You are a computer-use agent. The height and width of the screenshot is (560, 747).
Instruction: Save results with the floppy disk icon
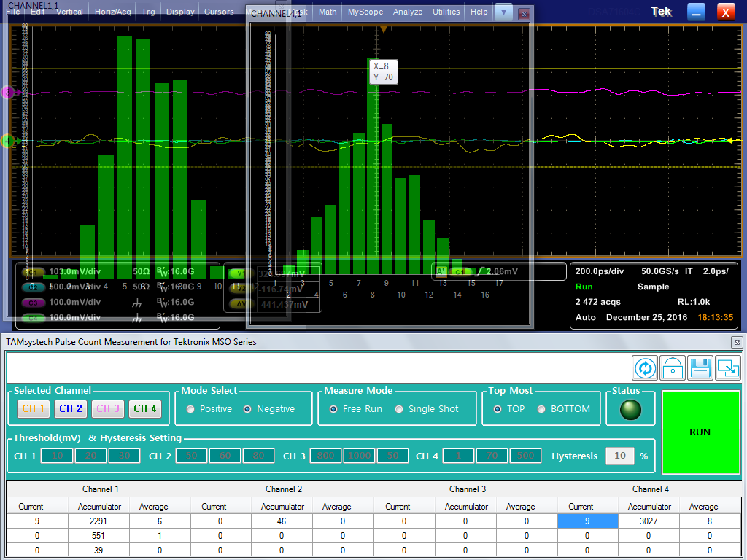[x=700, y=368]
